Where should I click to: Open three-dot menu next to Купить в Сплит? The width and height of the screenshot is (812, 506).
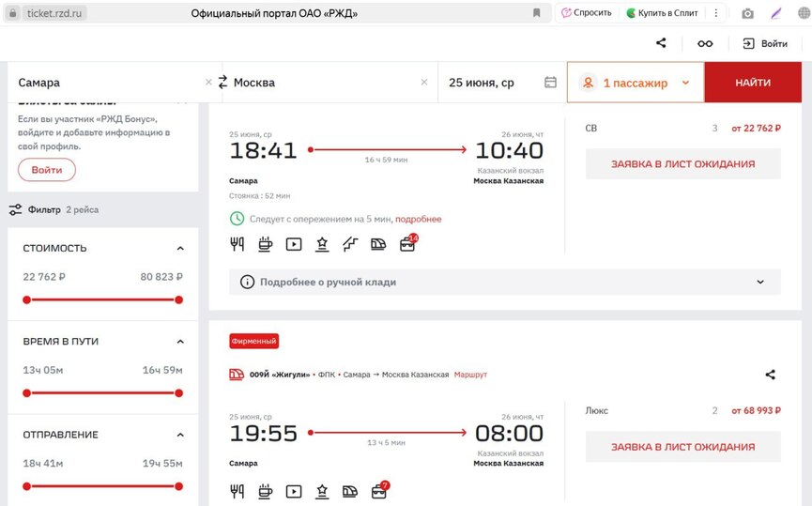tap(716, 13)
